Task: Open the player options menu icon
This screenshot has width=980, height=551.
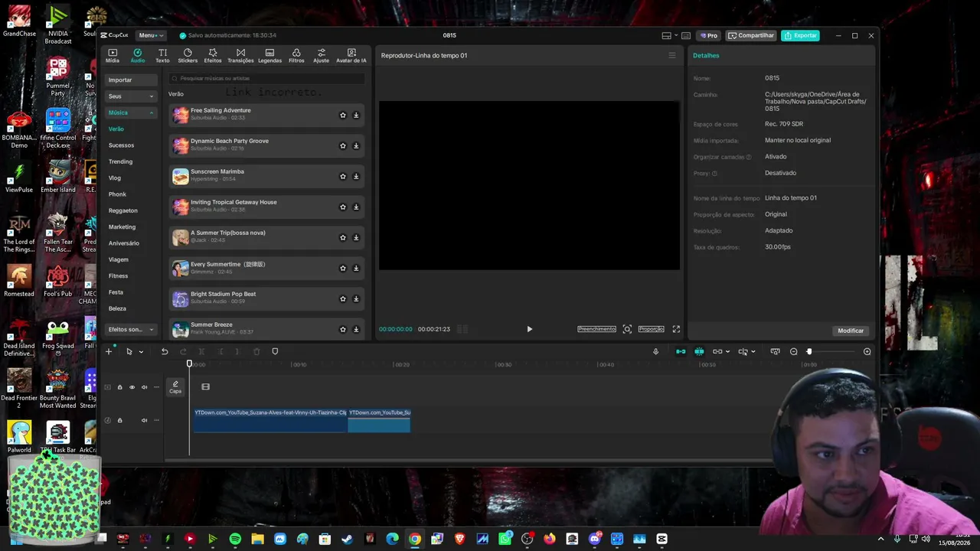Action: (x=672, y=55)
